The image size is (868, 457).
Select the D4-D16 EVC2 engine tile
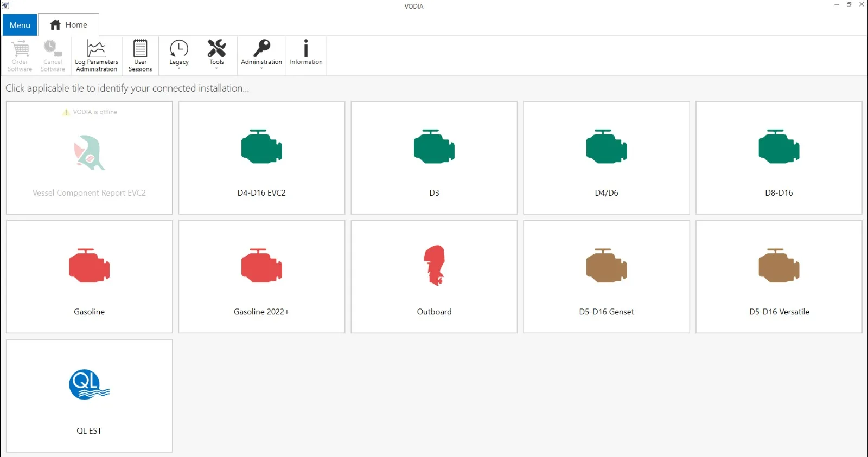pos(261,158)
